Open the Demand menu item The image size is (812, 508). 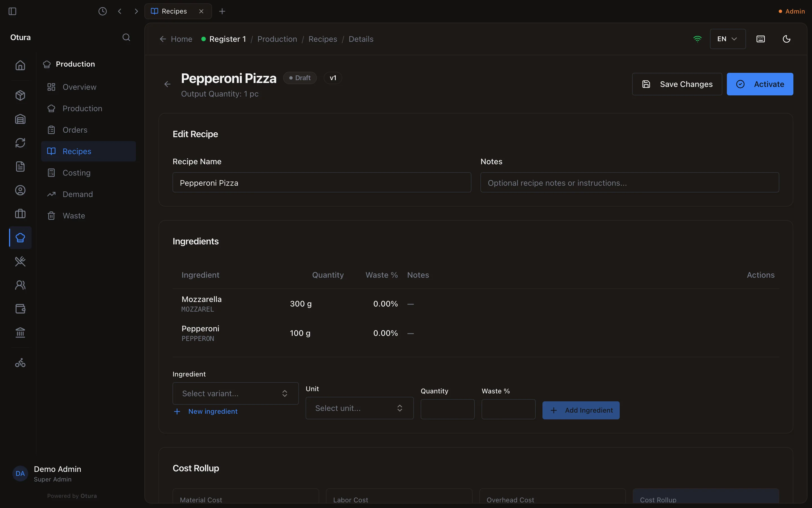(89, 194)
